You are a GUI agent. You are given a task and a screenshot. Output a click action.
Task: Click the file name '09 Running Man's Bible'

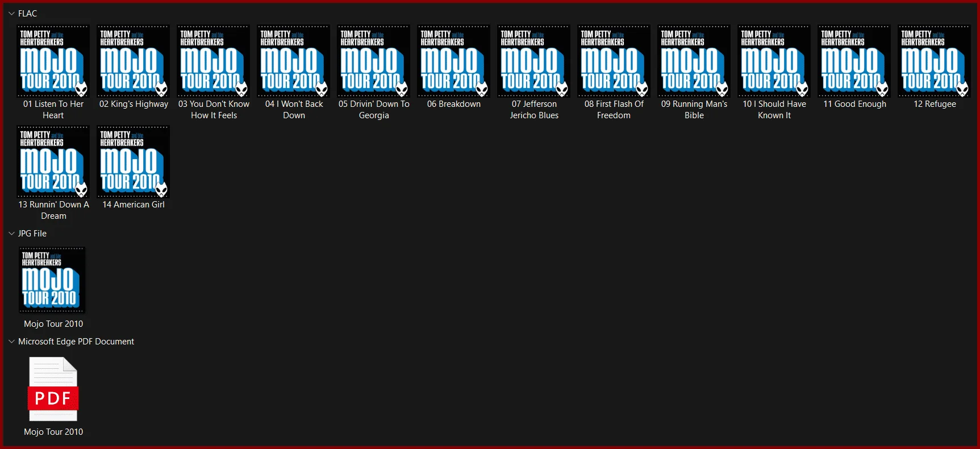(694, 110)
